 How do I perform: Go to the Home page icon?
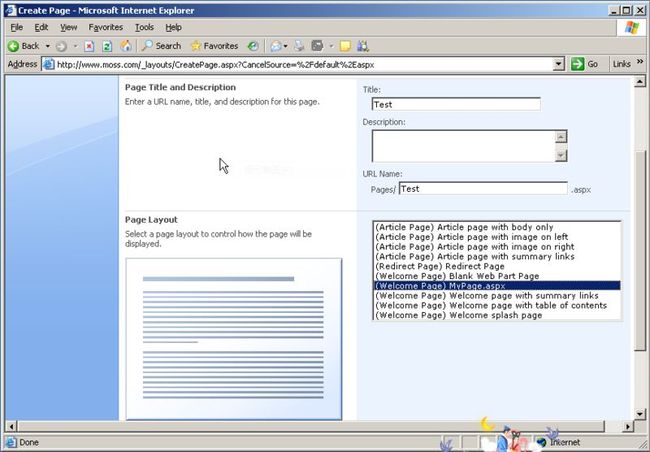(x=126, y=46)
